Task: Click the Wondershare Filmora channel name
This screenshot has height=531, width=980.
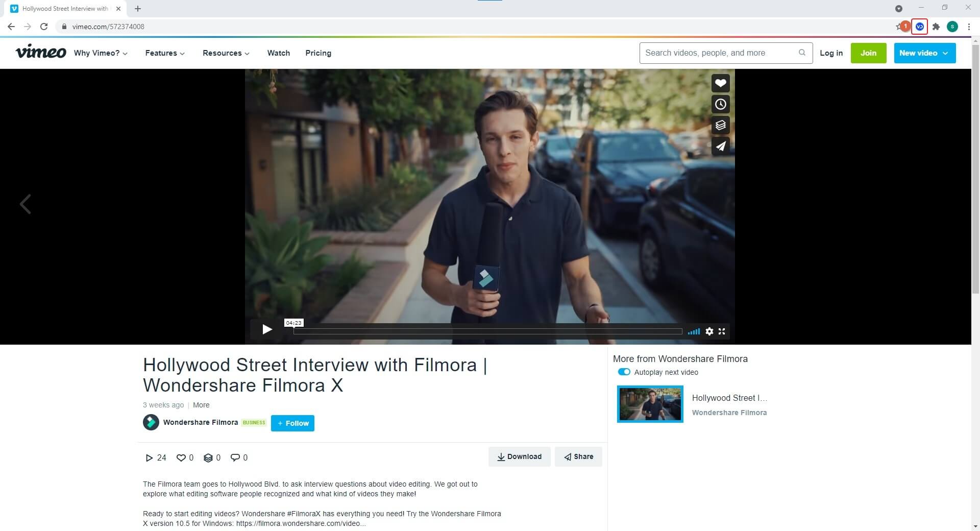Action: [200, 422]
